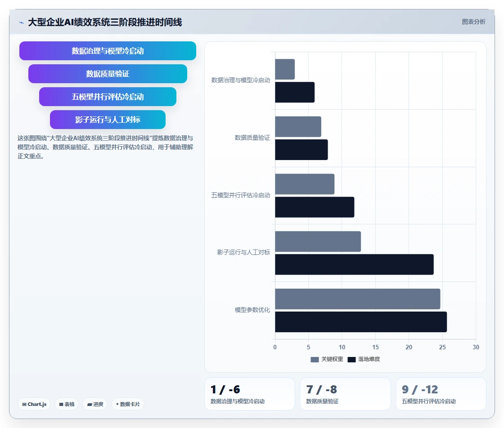The width and height of the screenshot is (504, 428).
Task: Open the 7 / -8 data card
Action: (345, 394)
